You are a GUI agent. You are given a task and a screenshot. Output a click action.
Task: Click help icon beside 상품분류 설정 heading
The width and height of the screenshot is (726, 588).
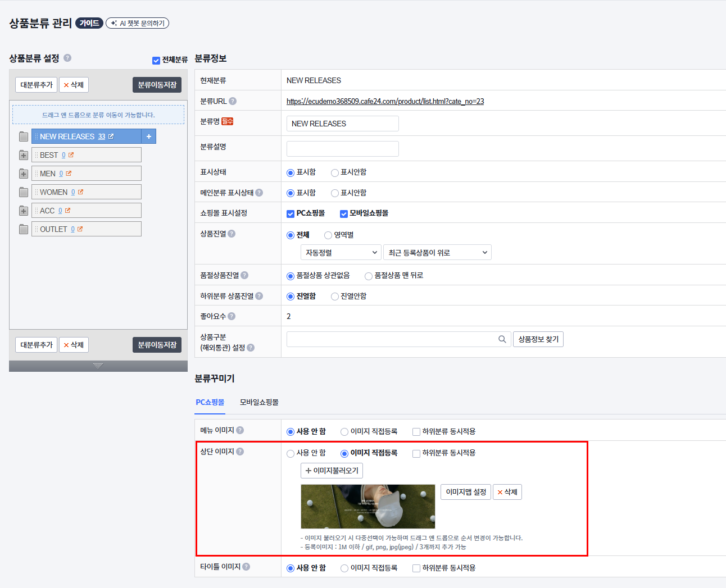coord(67,58)
